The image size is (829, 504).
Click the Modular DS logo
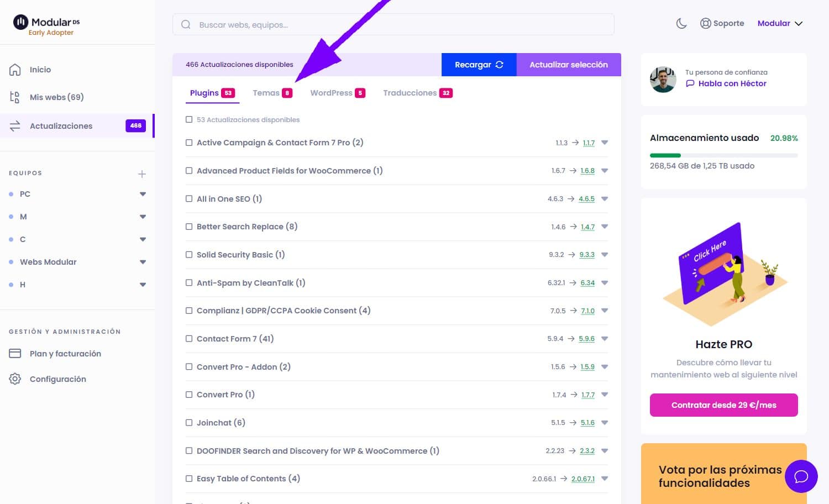[x=46, y=25]
